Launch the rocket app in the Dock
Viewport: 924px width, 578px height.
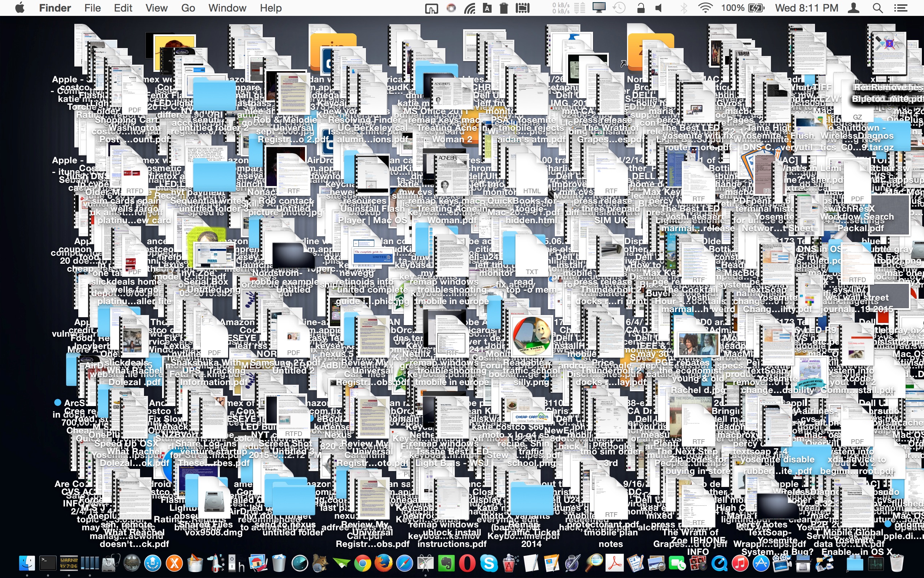pyautogui.click(x=216, y=563)
